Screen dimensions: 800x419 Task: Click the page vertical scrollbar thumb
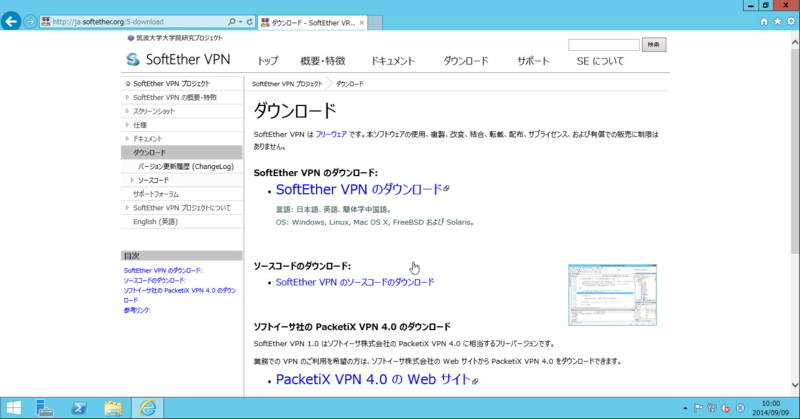click(x=795, y=152)
